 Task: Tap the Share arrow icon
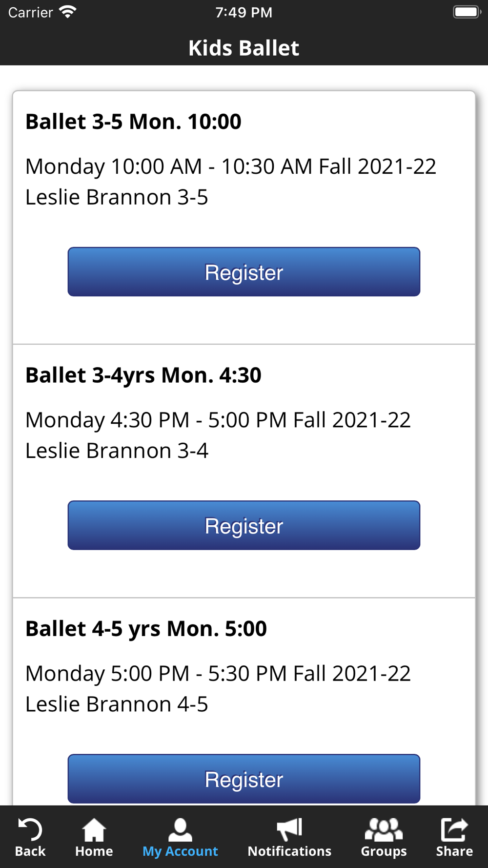coord(454,830)
